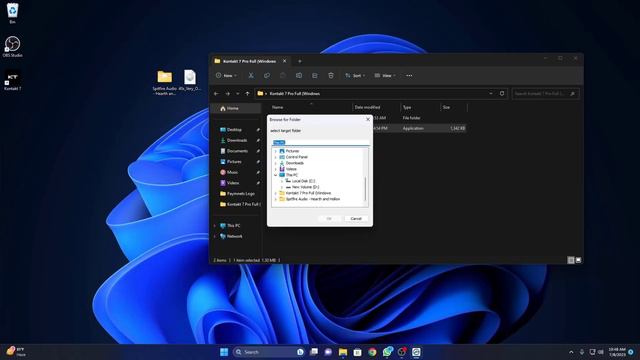Click the Copy icon in Explorer toolbar
Viewport: 640px width, 360px height.
[x=267, y=76]
